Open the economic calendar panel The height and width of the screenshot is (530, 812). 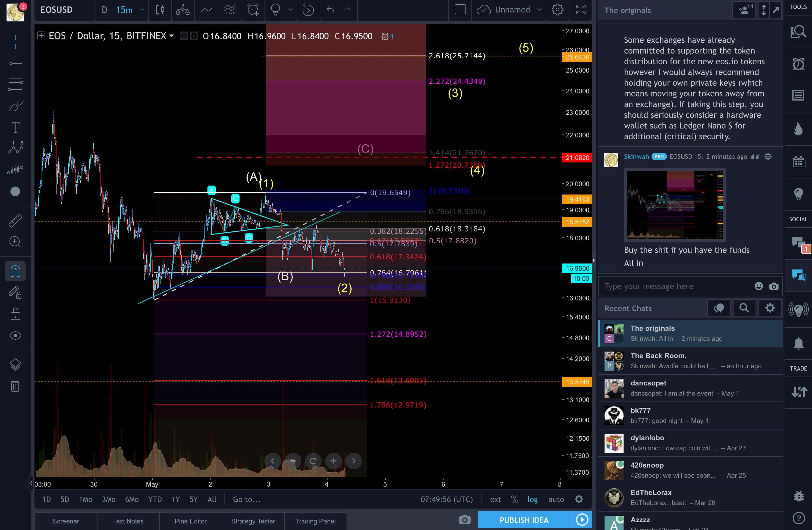pyautogui.click(x=798, y=161)
